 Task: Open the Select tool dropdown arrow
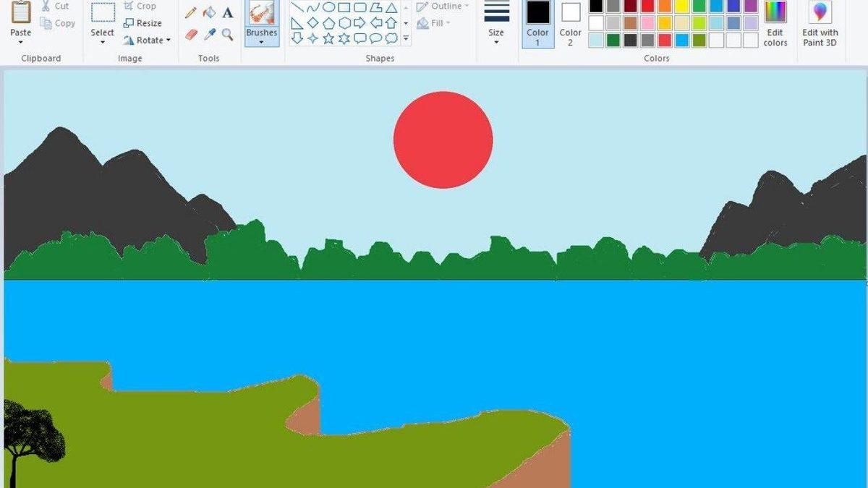pyautogui.click(x=102, y=43)
